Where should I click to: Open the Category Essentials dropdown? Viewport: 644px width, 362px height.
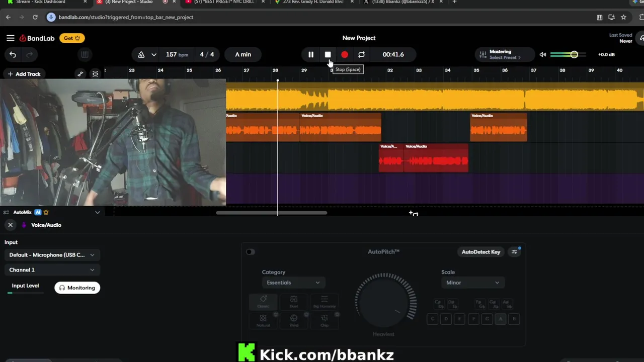[x=293, y=283]
